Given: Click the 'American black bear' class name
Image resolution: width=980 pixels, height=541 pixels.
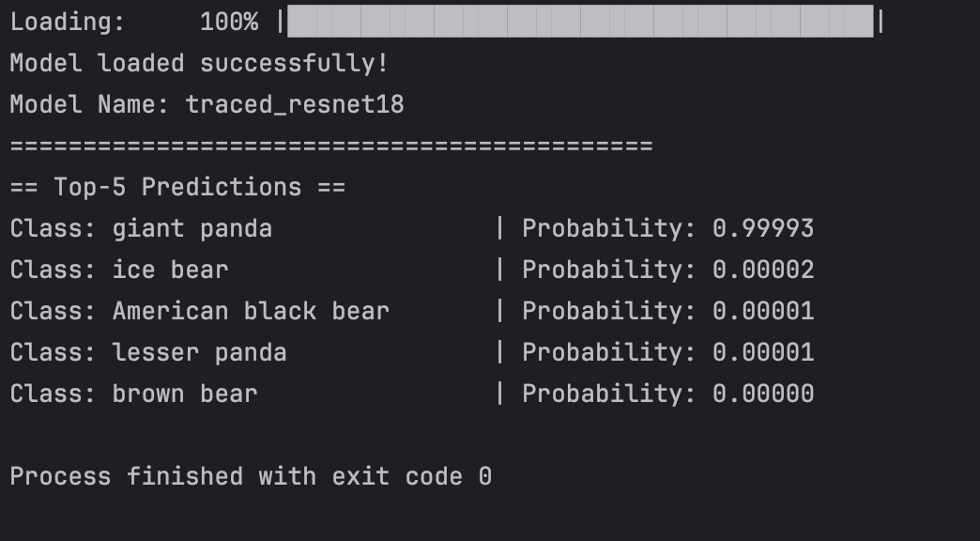Looking at the screenshot, I should coord(251,311).
